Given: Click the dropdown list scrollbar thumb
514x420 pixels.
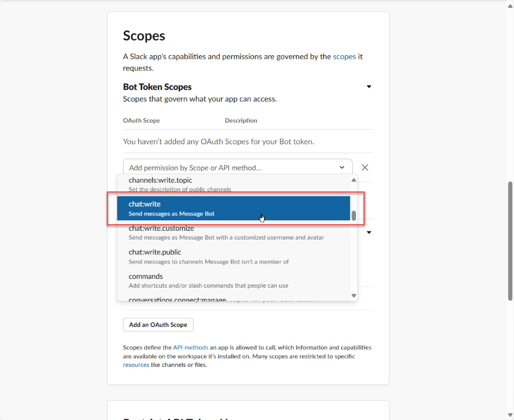Looking at the screenshot, I should 353,215.
